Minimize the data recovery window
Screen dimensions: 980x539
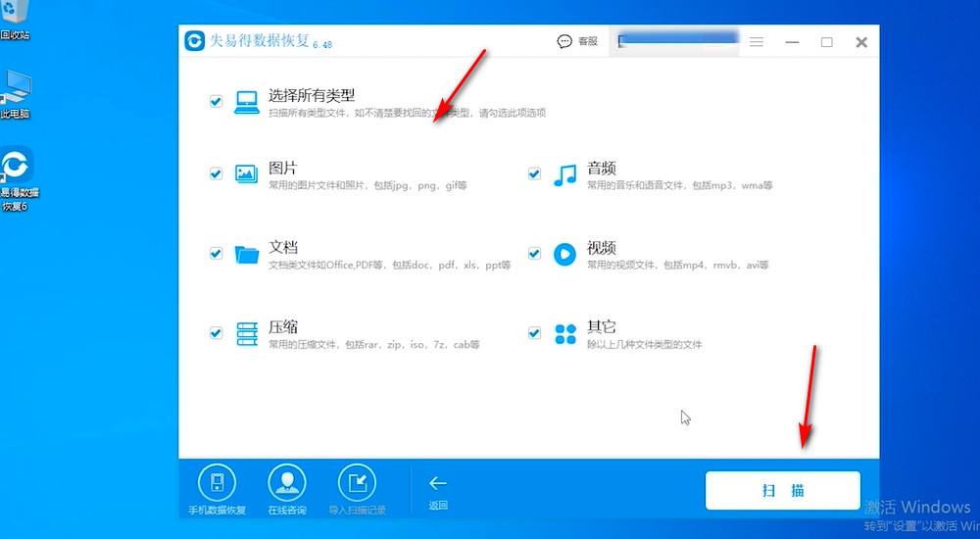tap(792, 42)
